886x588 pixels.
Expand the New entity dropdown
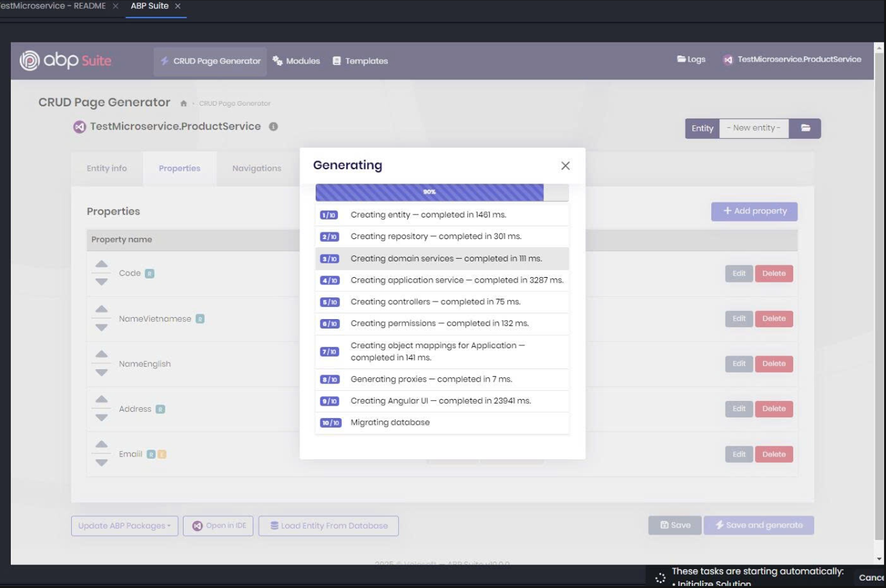point(753,128)
